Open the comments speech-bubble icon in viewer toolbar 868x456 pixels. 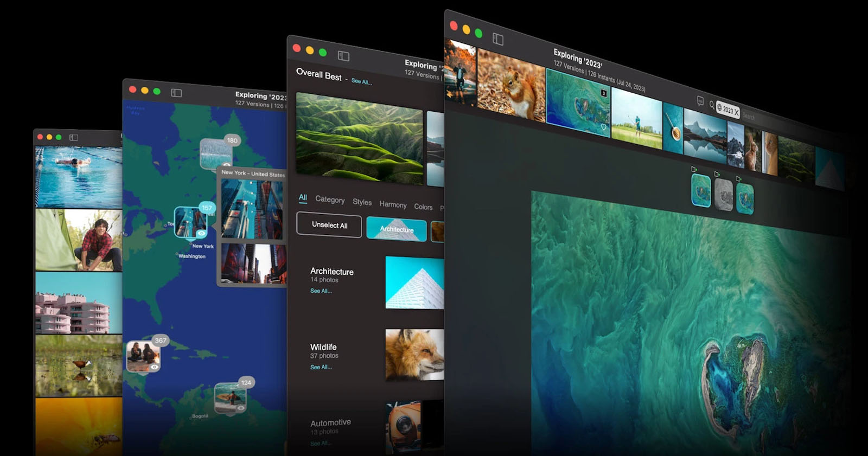pyautogui.click(x=700, y=101)
